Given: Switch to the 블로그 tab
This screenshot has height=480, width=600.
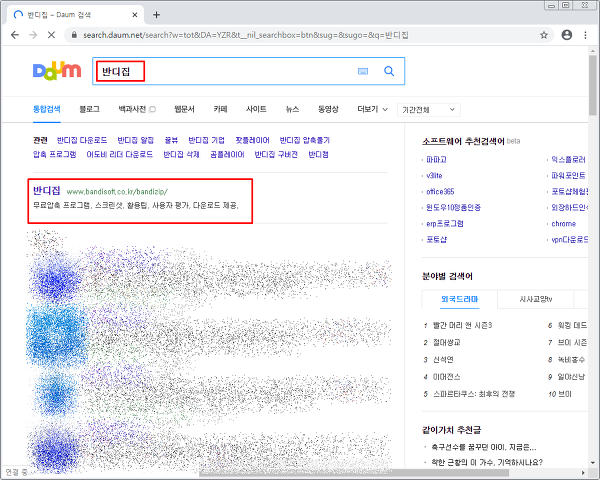Looking at the screenshot, I should click(x=90, y=109).
